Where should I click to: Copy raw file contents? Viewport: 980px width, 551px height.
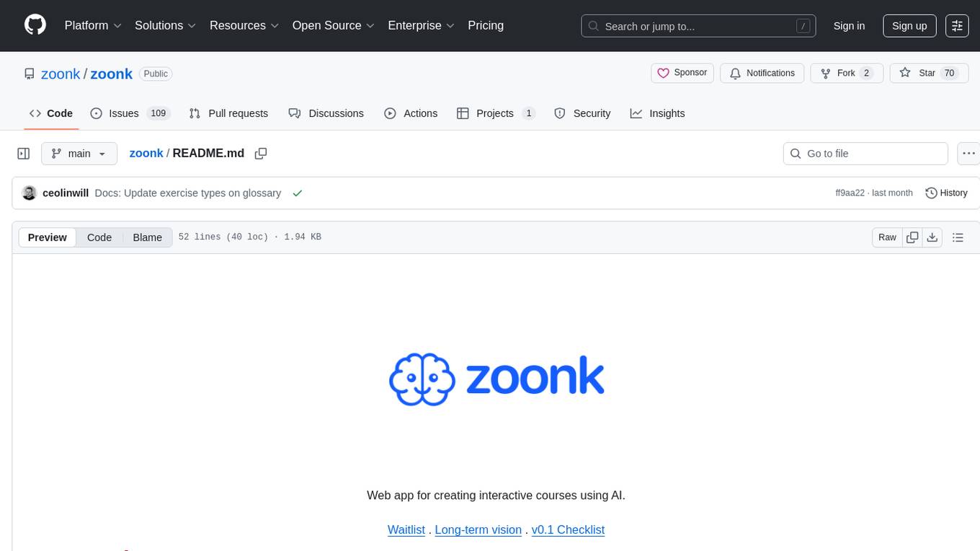coord(912,237)
